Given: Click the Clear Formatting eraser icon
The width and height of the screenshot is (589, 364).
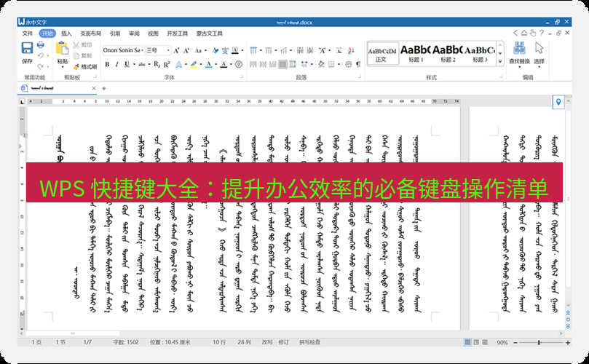Looking at the screenshot, I should (216, 50).
